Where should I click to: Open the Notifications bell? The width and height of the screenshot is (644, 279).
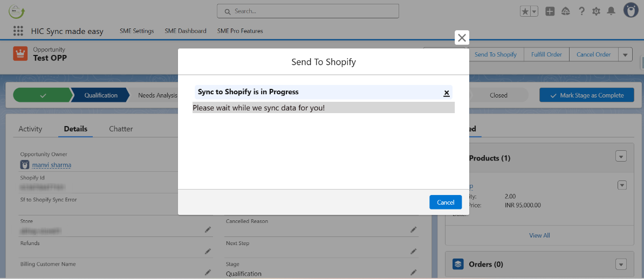tap(611, 11)
